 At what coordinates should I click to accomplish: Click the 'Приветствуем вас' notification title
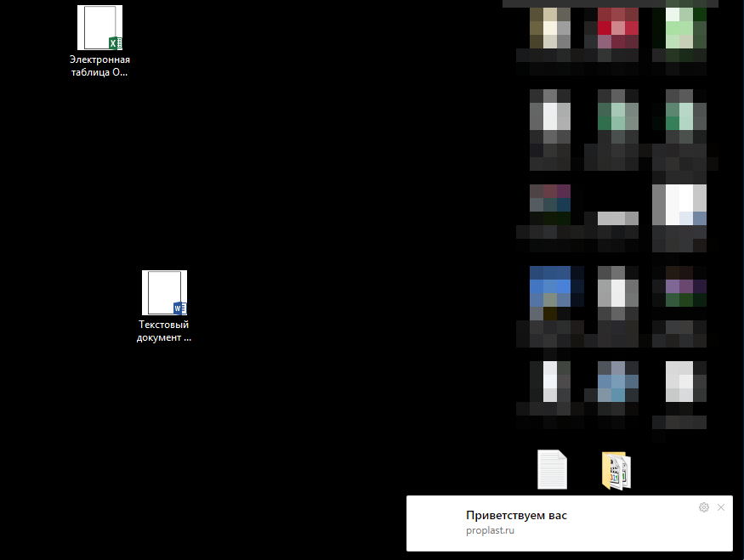coord(515,515)
